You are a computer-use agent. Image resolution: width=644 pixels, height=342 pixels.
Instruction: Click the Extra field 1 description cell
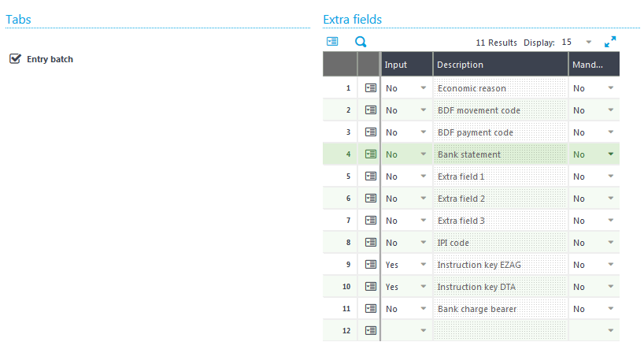[x=501, y=177]
